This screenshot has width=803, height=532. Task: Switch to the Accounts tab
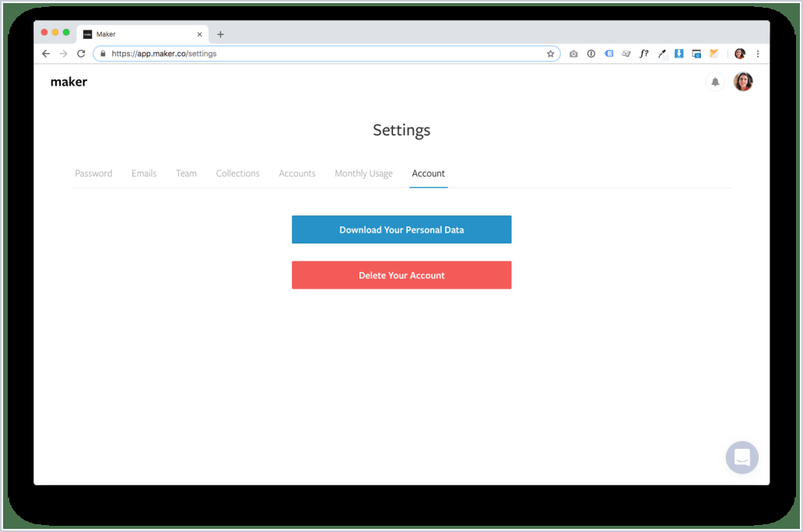point(297,173)
